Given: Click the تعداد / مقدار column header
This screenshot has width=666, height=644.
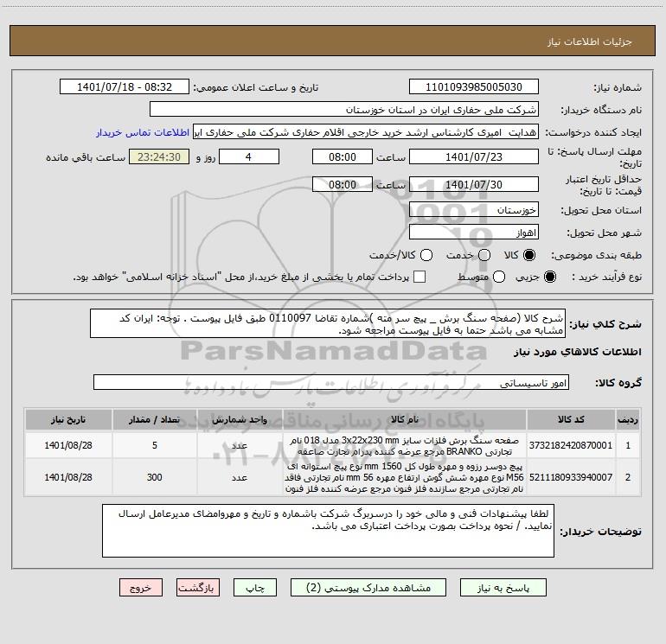Looking at the screenshot, I should click(x=155, y=419).
